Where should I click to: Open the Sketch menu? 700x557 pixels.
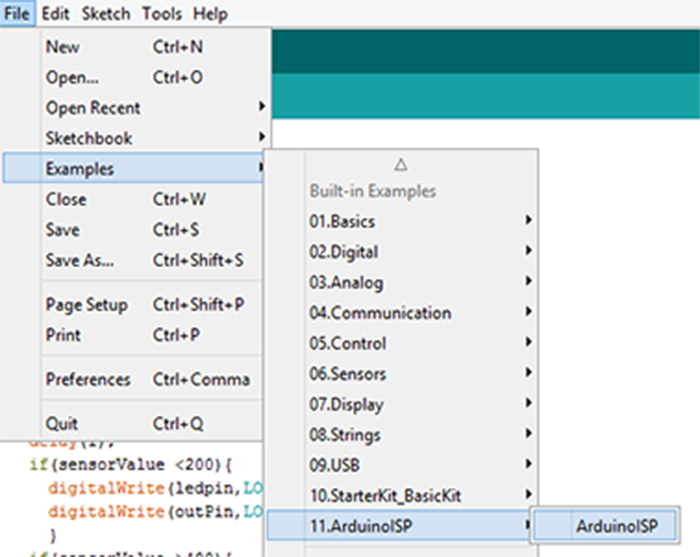pos(105,14)
